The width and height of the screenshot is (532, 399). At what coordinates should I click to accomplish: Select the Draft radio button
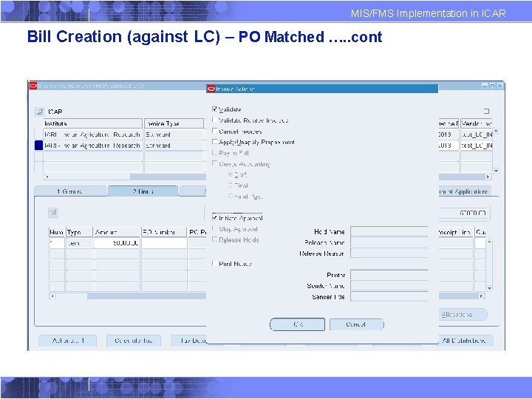[231, 174]
